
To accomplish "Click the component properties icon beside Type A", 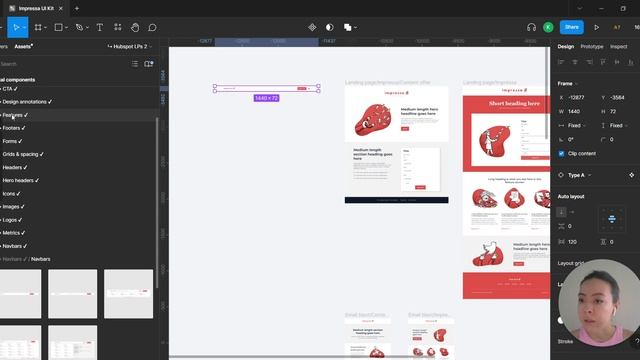I will [x=631, y=175].
